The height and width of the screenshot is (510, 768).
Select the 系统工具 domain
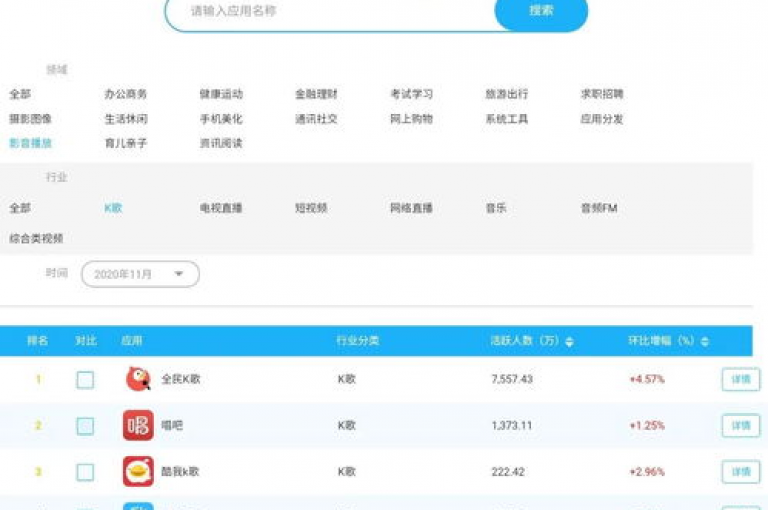click(507, 119)
